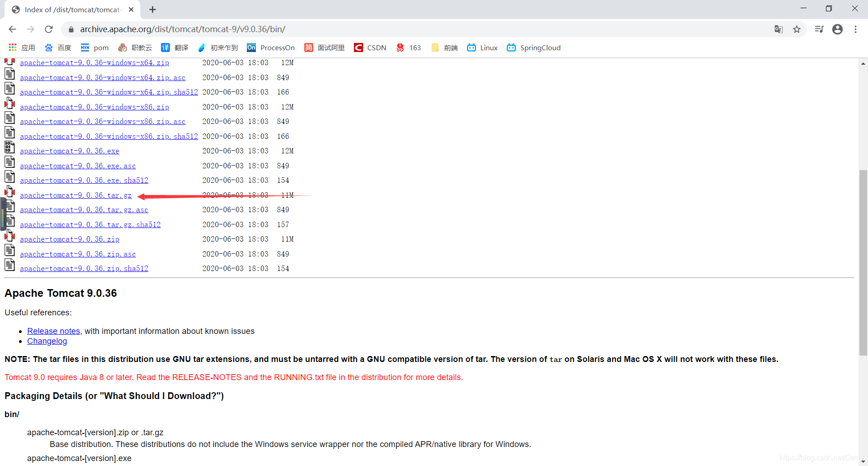Click the address bar URL

point(183,29)
